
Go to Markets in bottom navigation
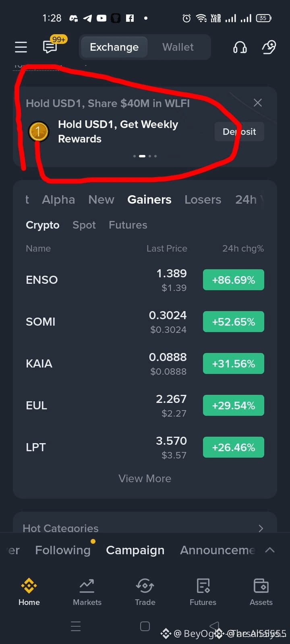pos(87,592)
